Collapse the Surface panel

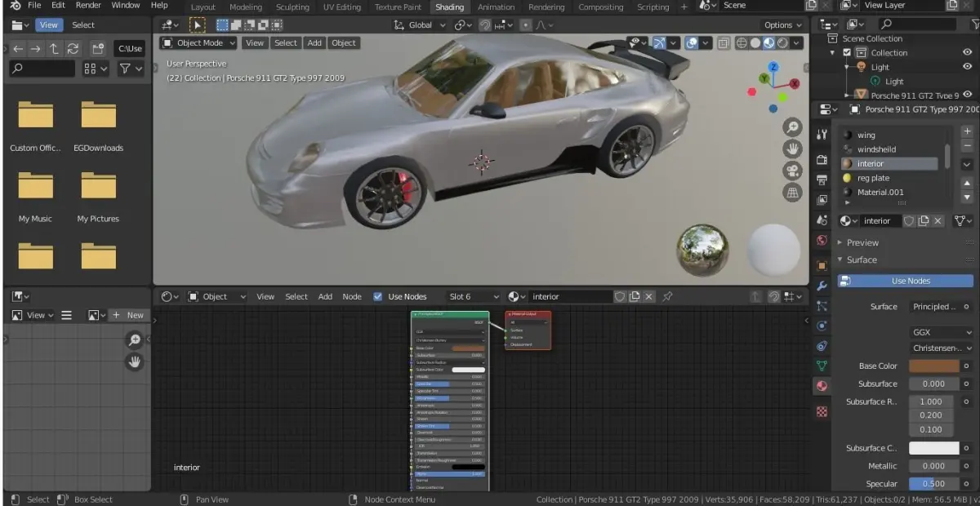tap(862, 260)
